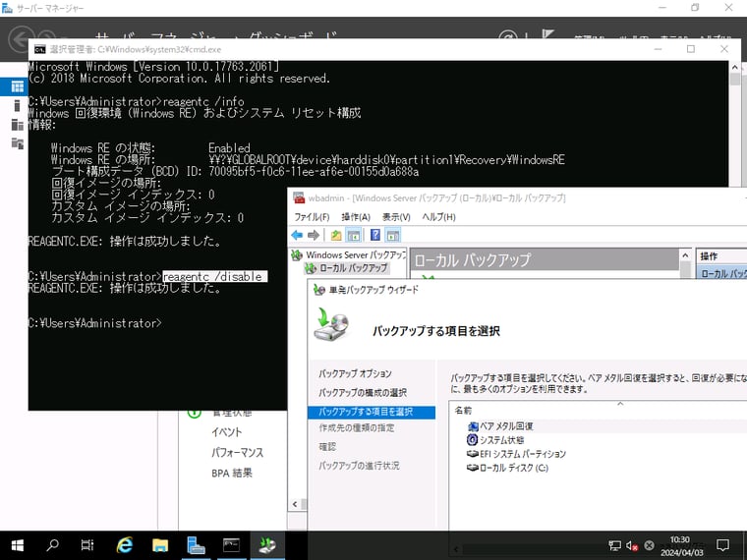Click the taskbar search magnifier icon
This screenshot has width=747, height=560.
tap(52, 545)
